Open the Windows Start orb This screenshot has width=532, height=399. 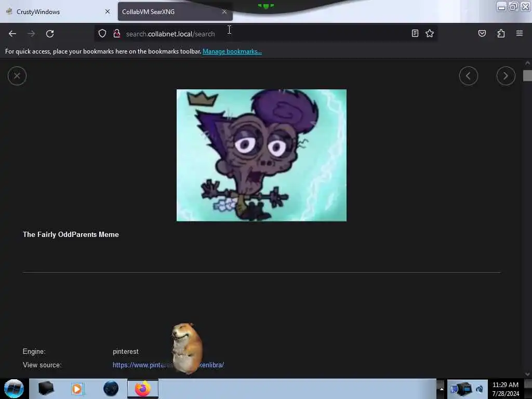tap(14, 389)
